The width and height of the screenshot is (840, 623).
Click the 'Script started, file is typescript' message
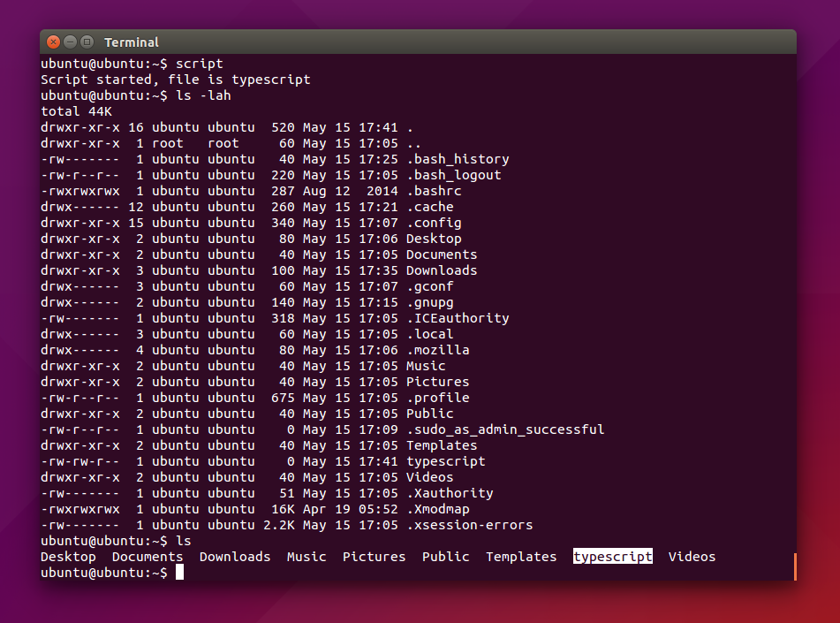point(176,80)
